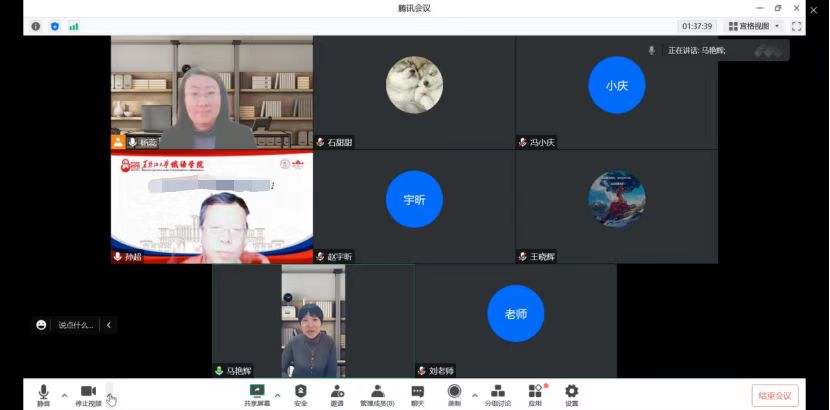Stop video with the camera button
This screenshot has width=830, height=410.
point(88,394)
